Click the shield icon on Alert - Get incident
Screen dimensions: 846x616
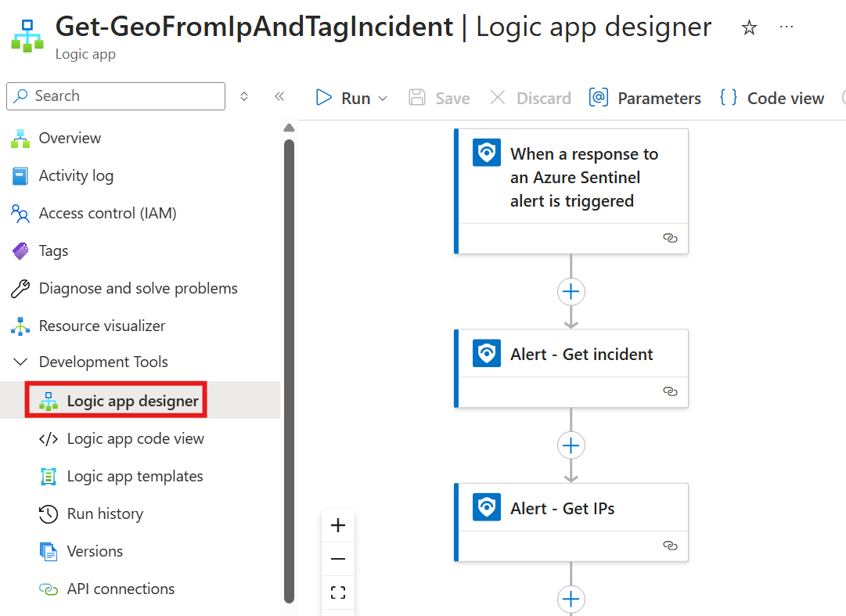point(487,353)
